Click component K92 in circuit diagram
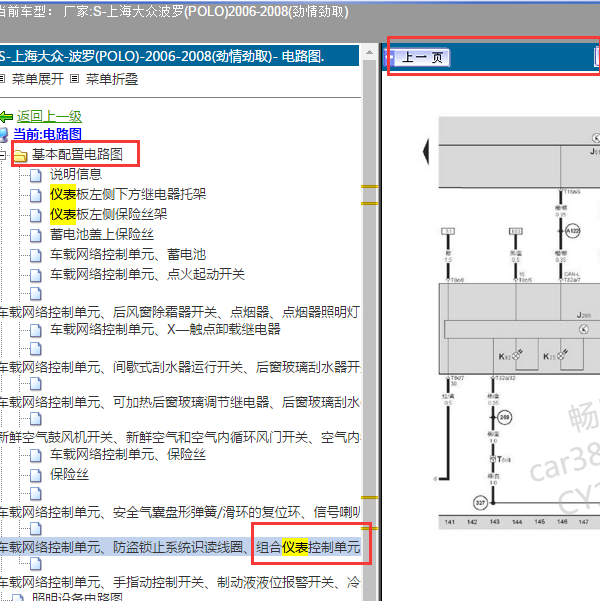This screenshot has height=601, width=600. coord(510,356)
